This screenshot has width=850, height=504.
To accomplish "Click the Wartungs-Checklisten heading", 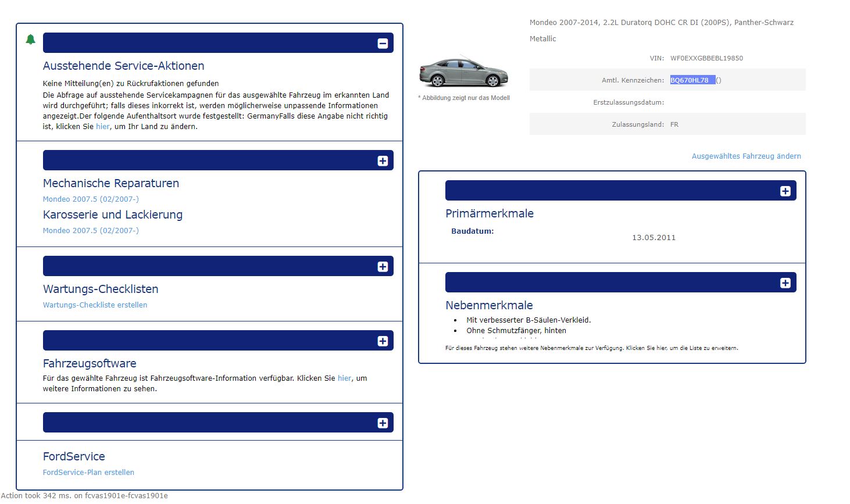I will (101, 289).
